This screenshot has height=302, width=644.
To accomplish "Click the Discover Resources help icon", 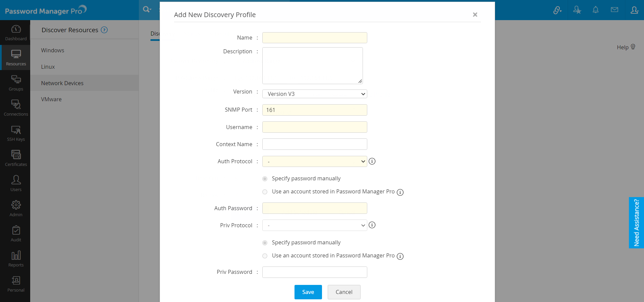I will tap(104, 30).
